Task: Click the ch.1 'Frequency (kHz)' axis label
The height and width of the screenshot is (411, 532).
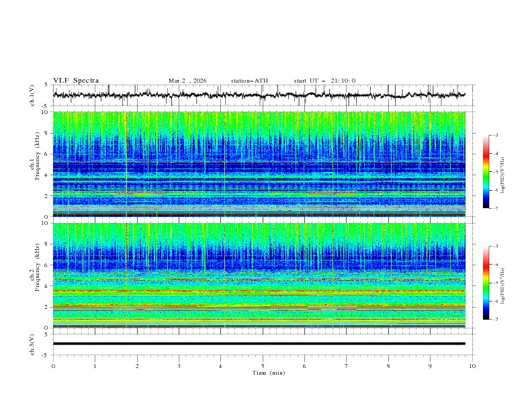Action: point(38,156)
